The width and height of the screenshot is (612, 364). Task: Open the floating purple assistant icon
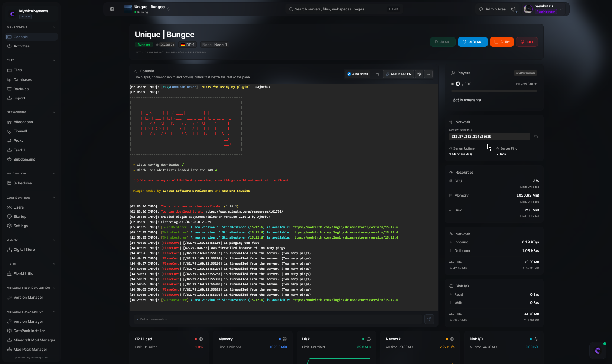pos(598,351)
